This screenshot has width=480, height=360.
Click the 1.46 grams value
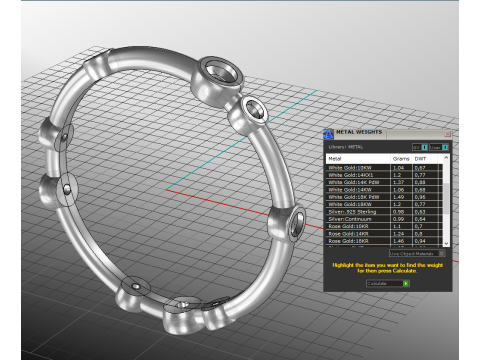(x=398, y=241)
